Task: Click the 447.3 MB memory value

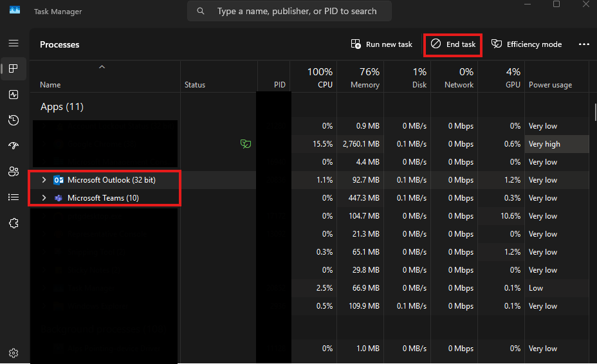Action: pos(364,198)
